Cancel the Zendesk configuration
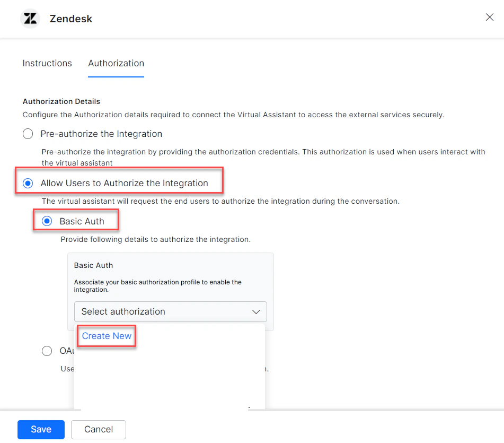504x443 pixels. point(98,430)
